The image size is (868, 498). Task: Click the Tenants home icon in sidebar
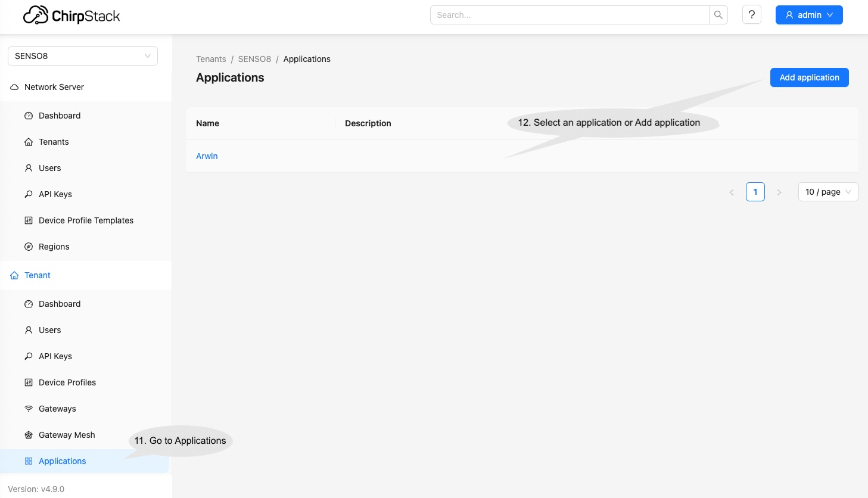pos(29,142)
